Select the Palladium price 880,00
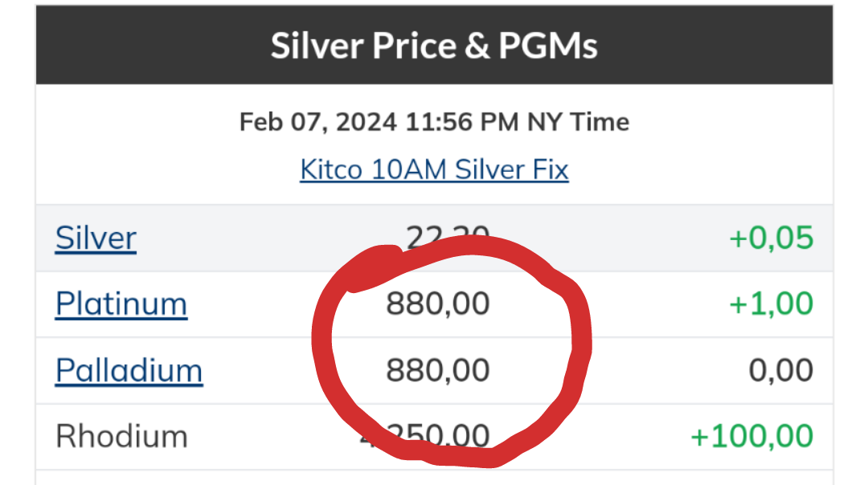868x485 pixels. click(437, 371)
